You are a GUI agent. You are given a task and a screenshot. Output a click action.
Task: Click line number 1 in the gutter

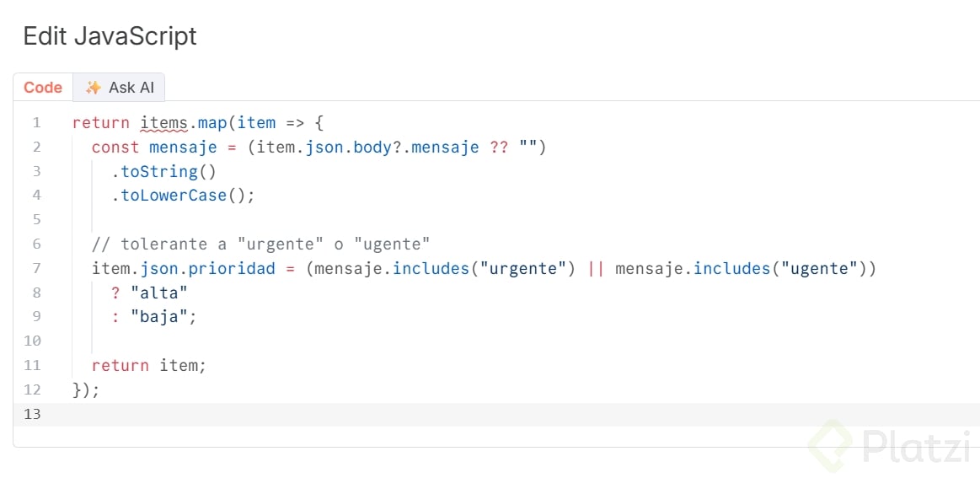pos(36,123)
